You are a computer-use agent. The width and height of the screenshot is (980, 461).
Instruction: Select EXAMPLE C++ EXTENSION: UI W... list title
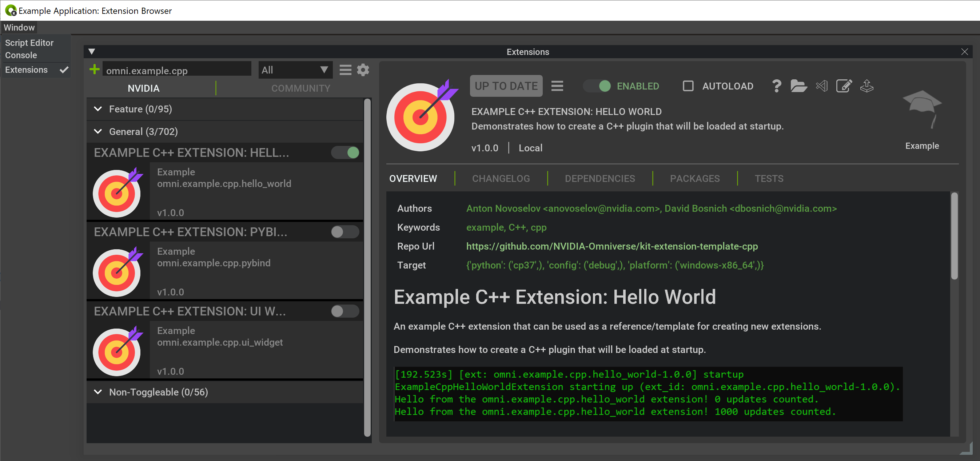tap(190, 311)
